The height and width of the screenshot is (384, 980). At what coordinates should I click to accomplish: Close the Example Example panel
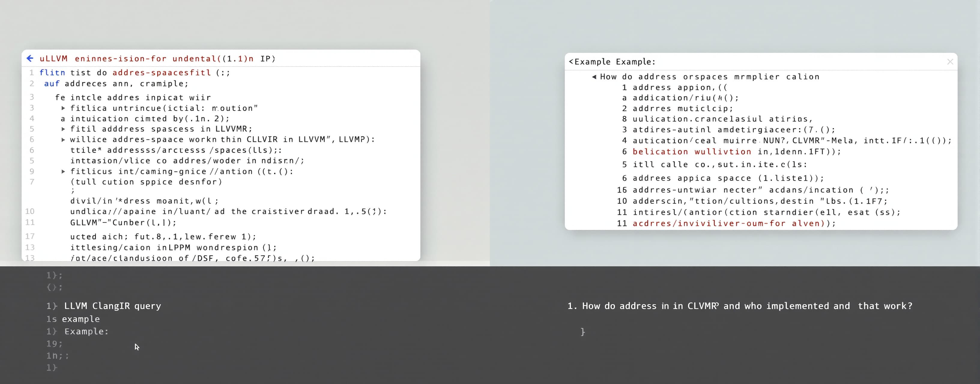950,61
